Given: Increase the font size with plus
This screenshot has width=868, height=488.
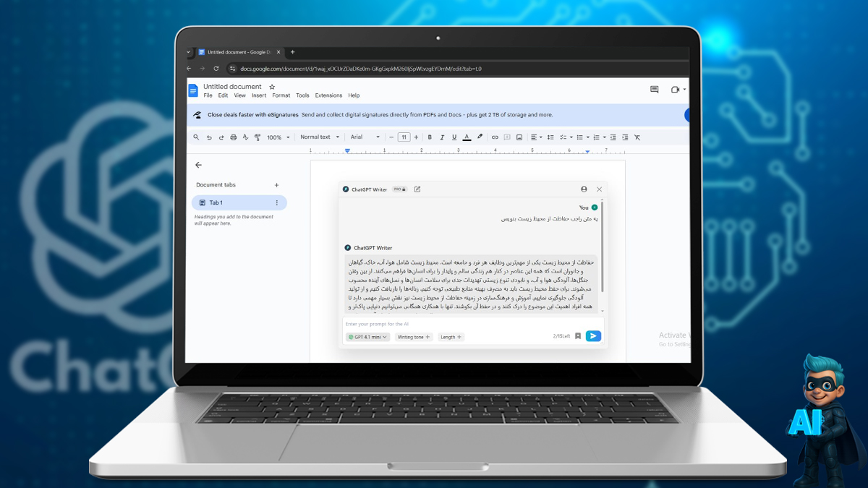Looking at the screenshot, I should coord(416,137).
